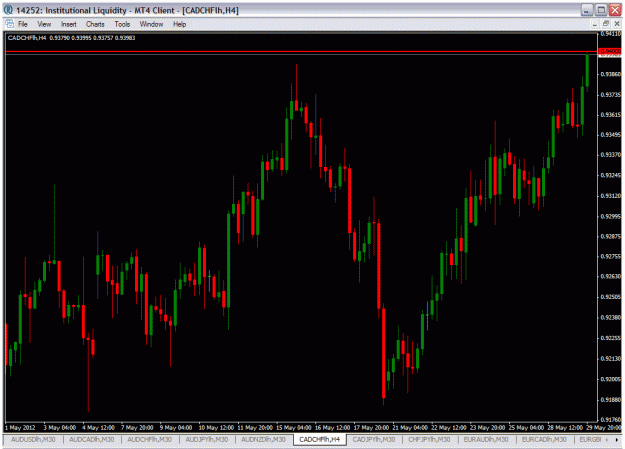
Task: Click the '15 May 04:00' time axis label
Action: [x=294, y=427]
